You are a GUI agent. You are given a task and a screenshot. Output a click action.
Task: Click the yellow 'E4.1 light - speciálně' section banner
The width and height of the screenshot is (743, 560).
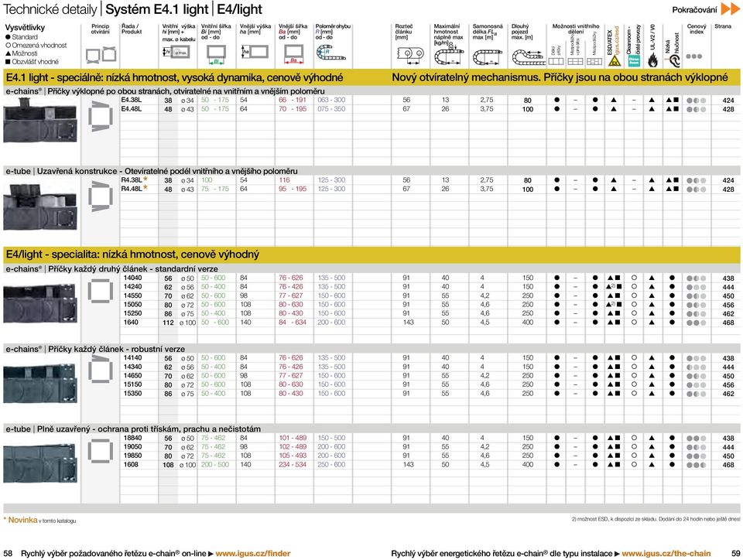click(371, 77)
